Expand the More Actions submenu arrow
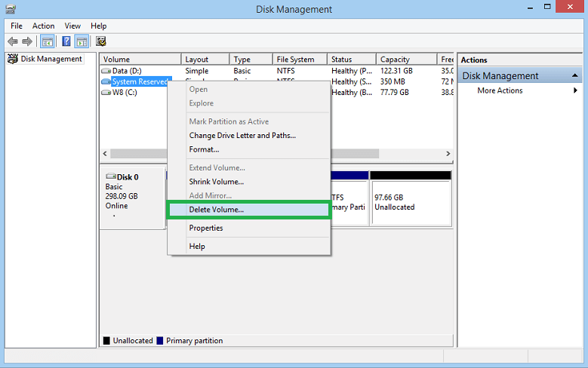The width and height of the screenshot is (588, 368). tap(575, 90)
